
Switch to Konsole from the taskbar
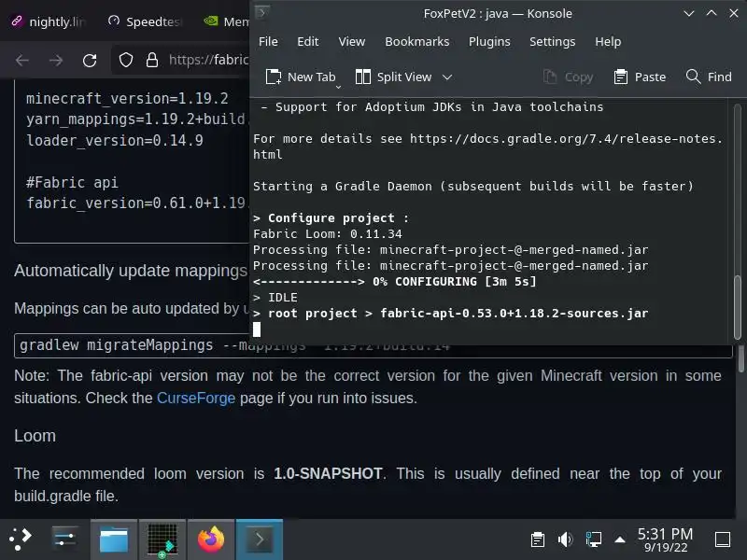[x=260, y=539]
